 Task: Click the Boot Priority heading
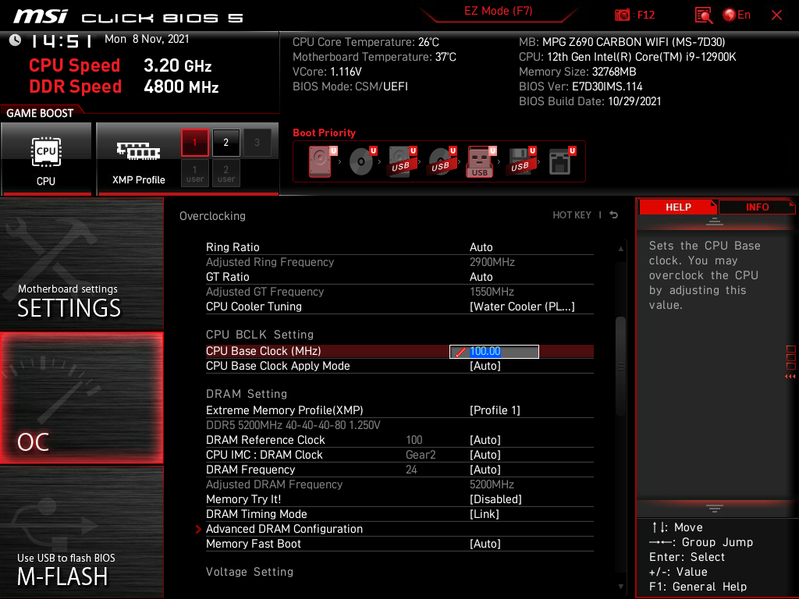pyautogui.click(x=324, y=133)
